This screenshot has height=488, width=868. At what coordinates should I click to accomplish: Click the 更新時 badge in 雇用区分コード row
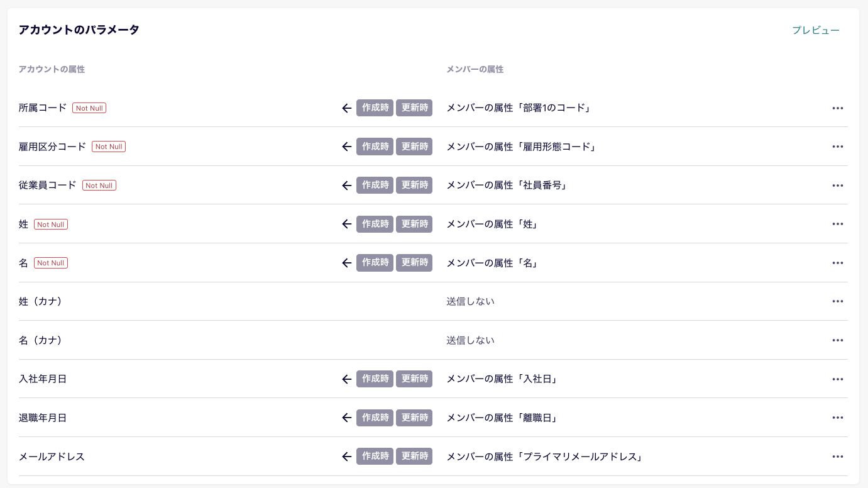point(414,147)
